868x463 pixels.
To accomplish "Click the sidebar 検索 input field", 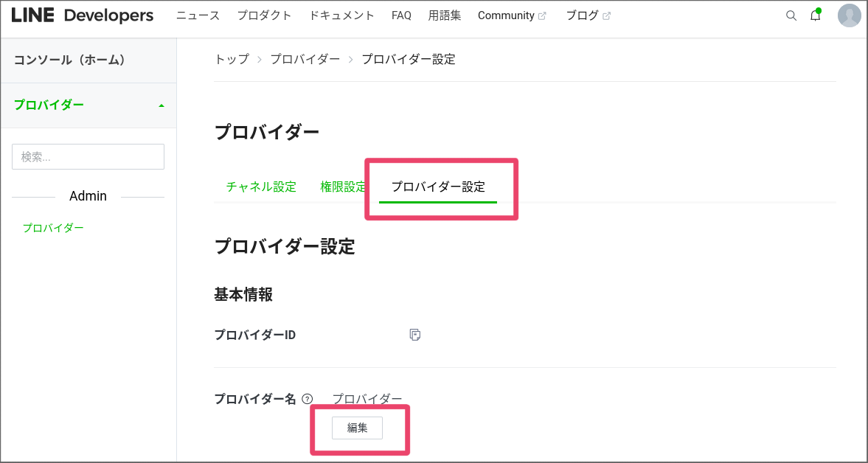I will (x=88, y=156).
